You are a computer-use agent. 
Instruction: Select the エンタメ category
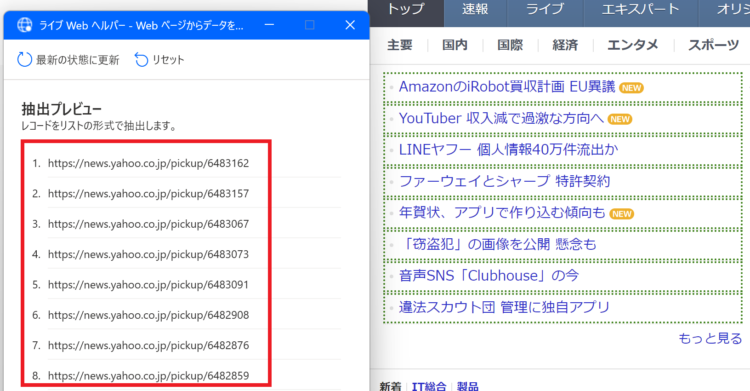coord(633,45)
